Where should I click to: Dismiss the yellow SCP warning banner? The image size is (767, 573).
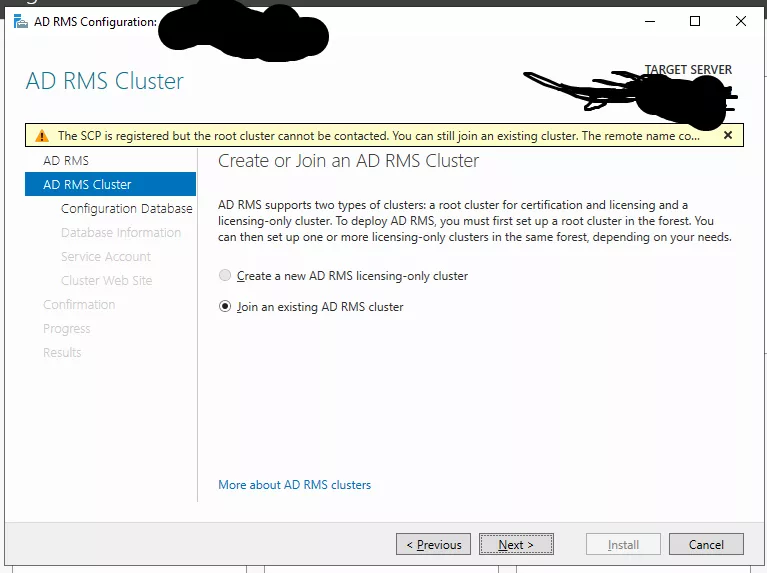[728, 135]
